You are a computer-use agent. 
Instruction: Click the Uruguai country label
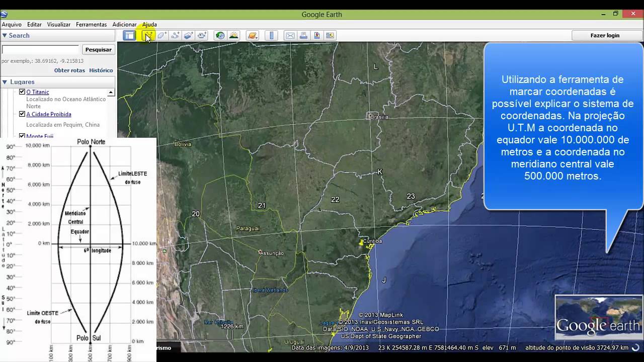click(294, 342)
